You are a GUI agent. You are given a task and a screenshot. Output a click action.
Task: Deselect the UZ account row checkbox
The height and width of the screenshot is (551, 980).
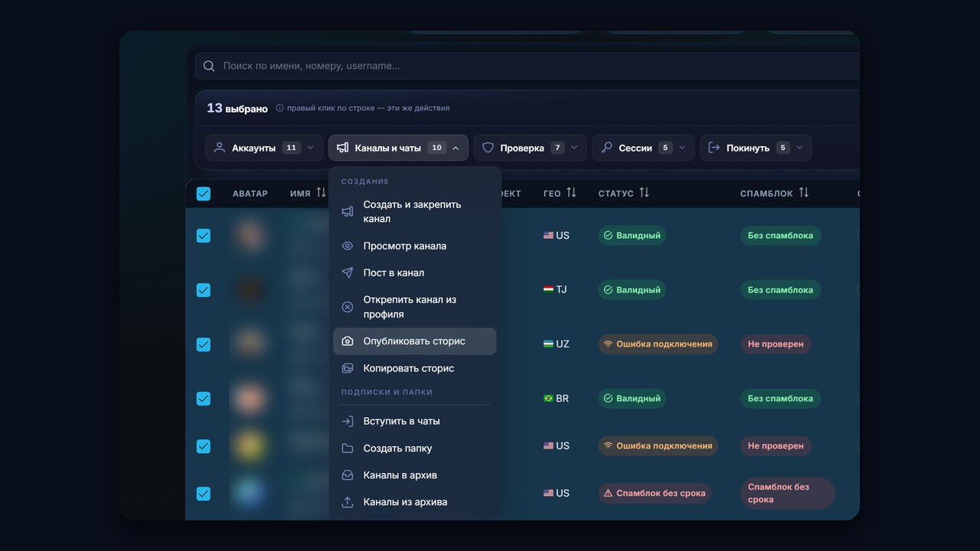tap(203, 344)
